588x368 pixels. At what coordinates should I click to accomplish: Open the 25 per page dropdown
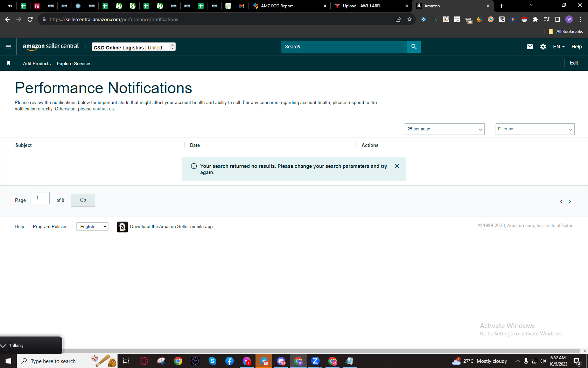(444, 129)
